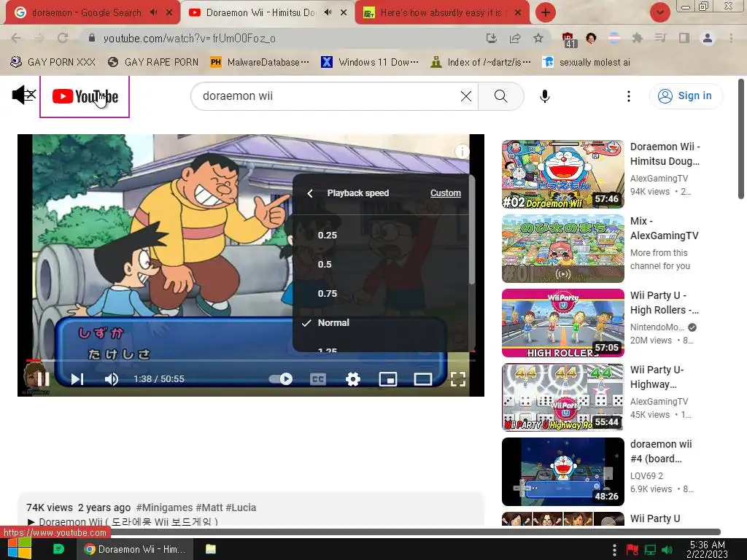Mute the video player volume

[x=112, y=379]
